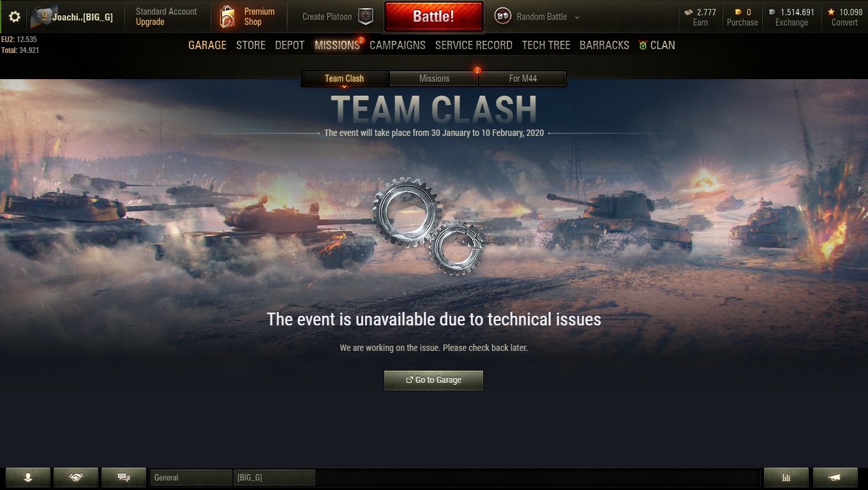
Task: Open the General chat channel tab
Action: 191,477
